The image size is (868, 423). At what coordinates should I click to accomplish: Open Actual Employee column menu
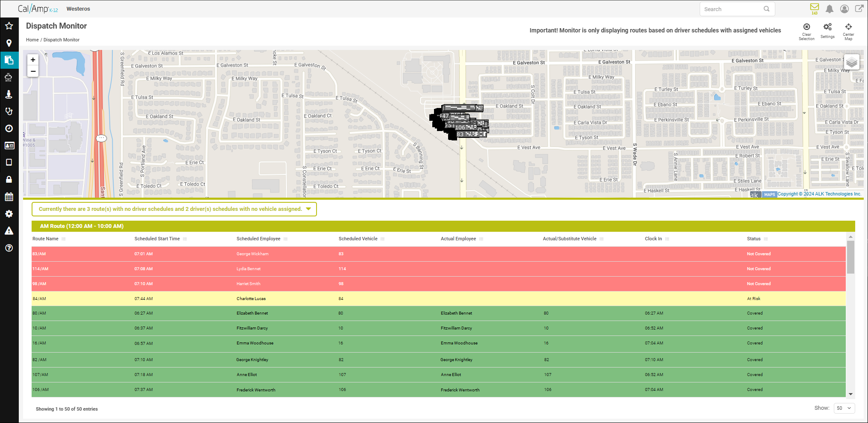(481, 239)
